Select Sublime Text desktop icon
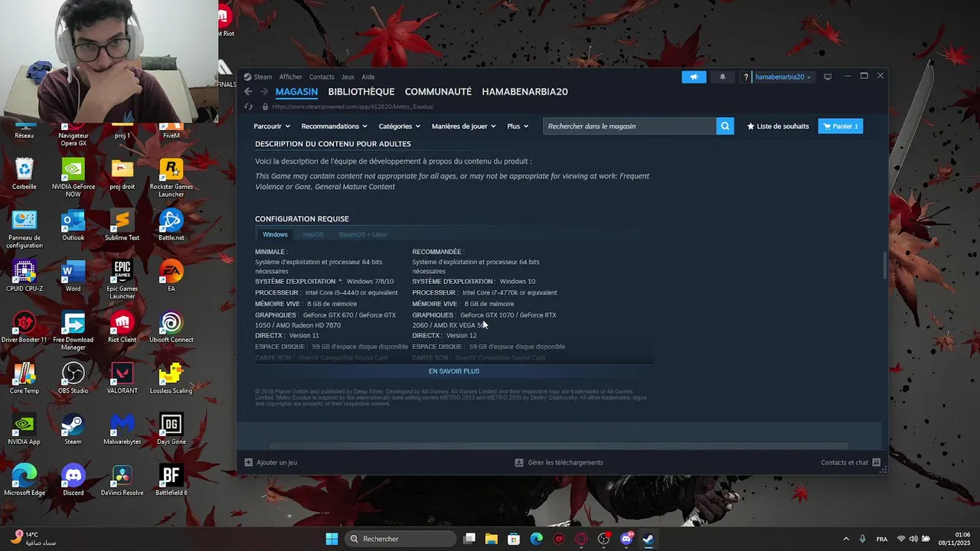This screenshot has height=551, width=980. [x=122, y=225]
